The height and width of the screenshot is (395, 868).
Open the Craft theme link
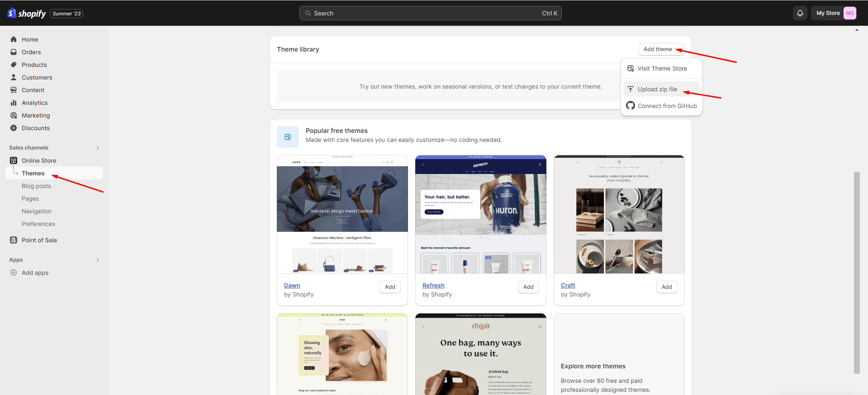568,285
